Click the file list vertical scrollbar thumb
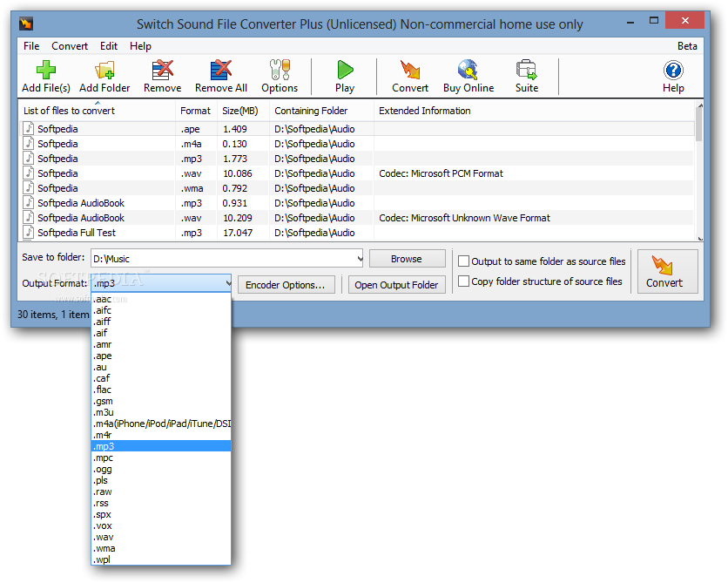This screenshot has height=583, width=728. pyautogui.click(x=699, y=125)
